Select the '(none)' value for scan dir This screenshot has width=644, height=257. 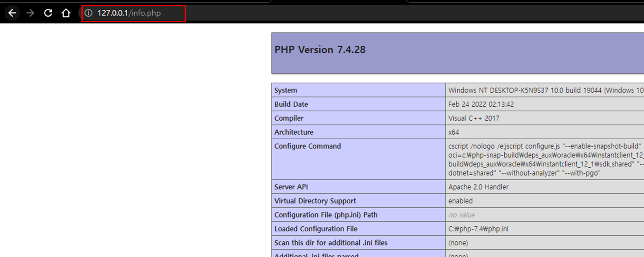click(x=458, y=243)
